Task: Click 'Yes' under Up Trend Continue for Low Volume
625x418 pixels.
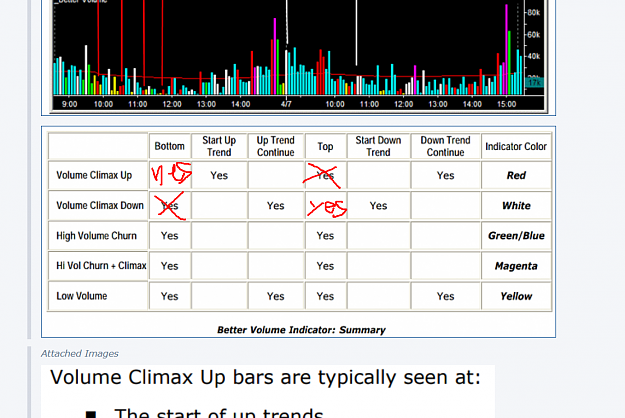Action: coord(275,296)
